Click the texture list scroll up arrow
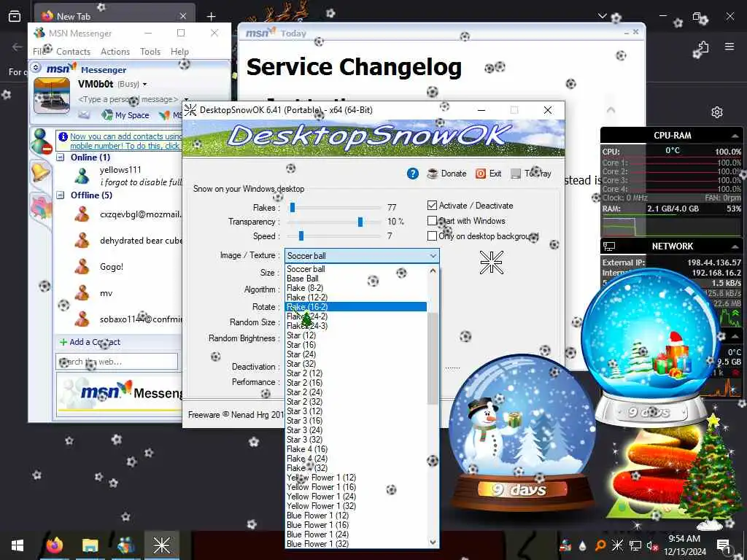747x560 pixels. coord(433,271)
